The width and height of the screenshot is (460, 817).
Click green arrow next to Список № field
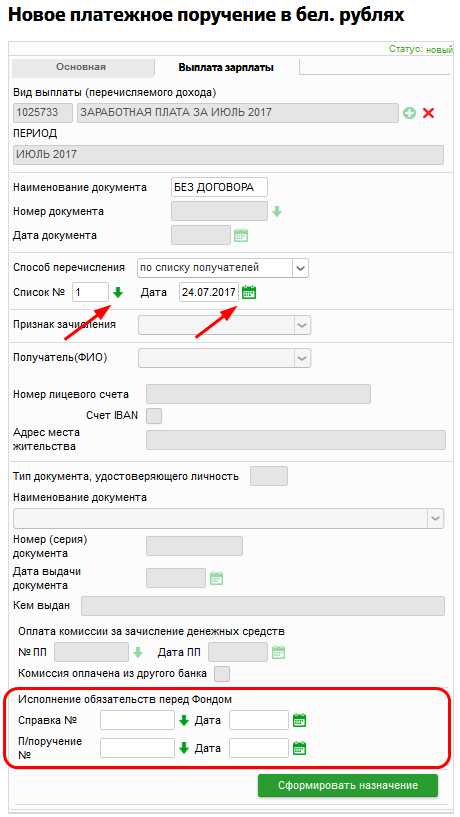pos(118,292)
